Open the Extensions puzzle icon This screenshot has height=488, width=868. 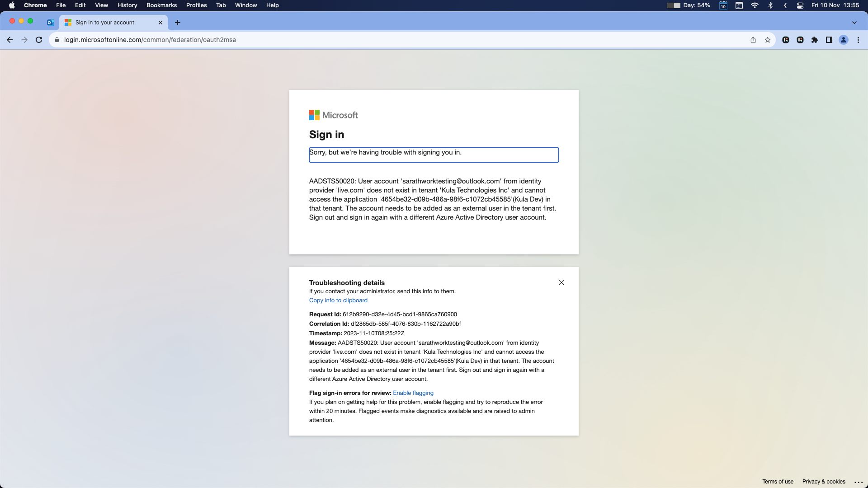815,40
